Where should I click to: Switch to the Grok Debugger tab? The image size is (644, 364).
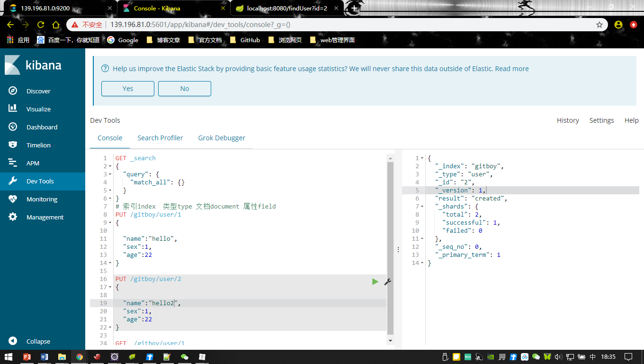(x=222, y=138)
